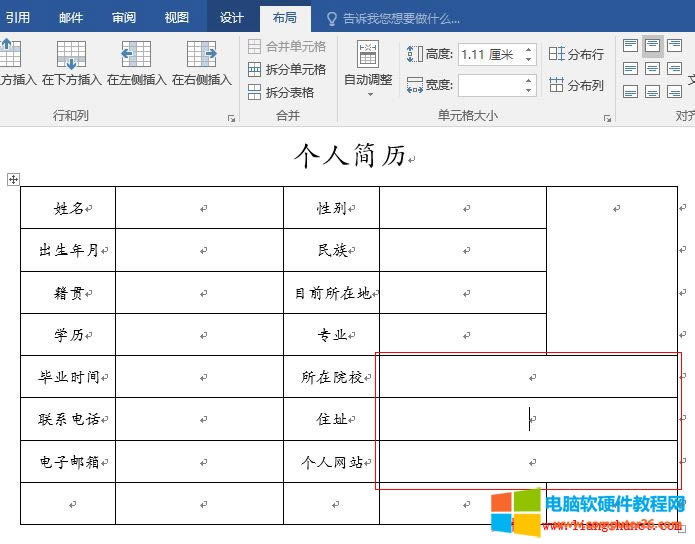
Task: Click Distribute Columns (分布列)
Action: [576, 85]
